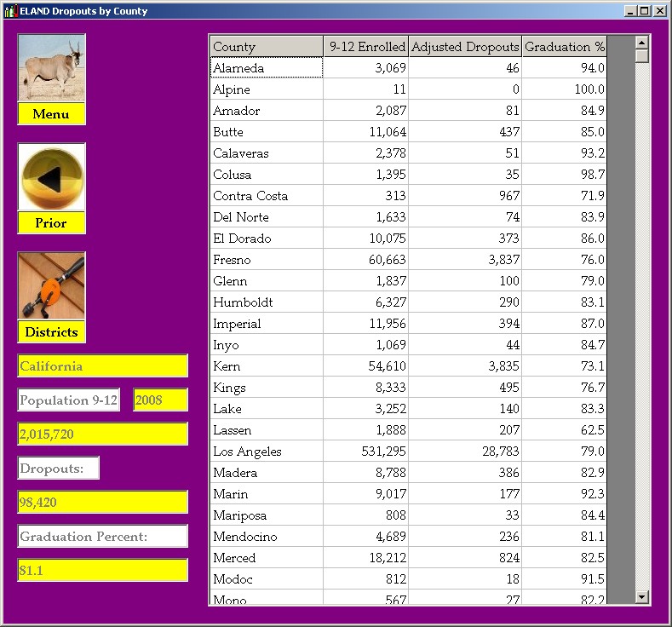
Task: Open the Districts drill image icon
Action: point(51,286)
